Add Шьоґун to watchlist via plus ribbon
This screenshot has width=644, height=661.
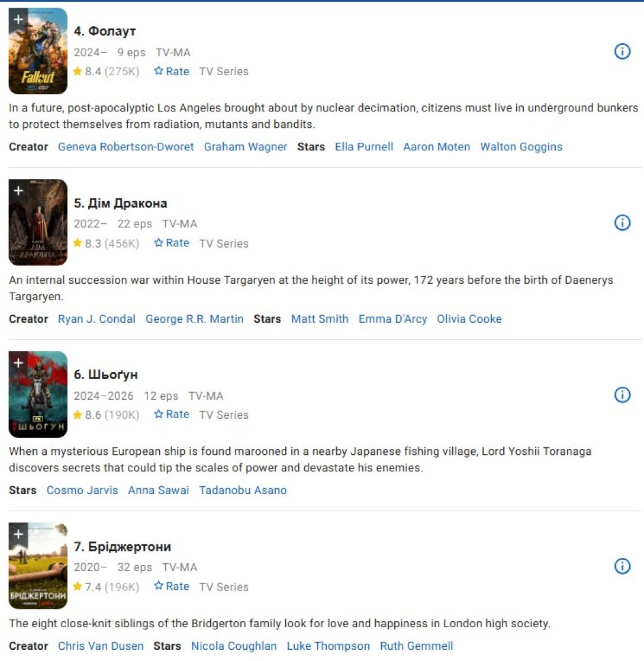pyautogui.click(x=18, y=363)
